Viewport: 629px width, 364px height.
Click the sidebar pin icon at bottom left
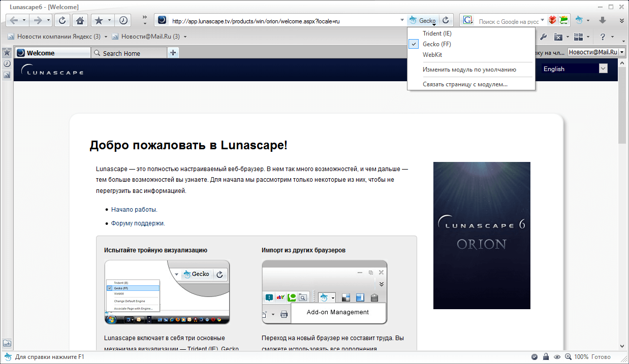click(7, 344)
